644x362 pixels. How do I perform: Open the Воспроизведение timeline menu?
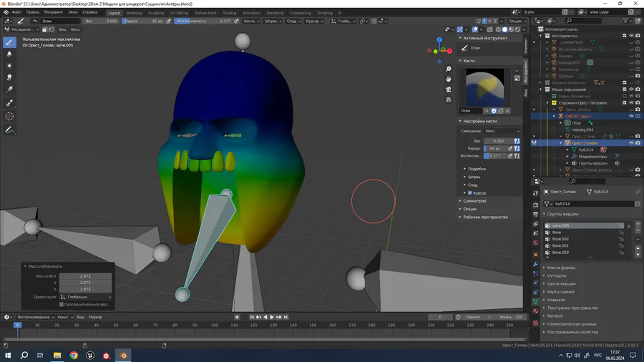[x=36, y=317]
